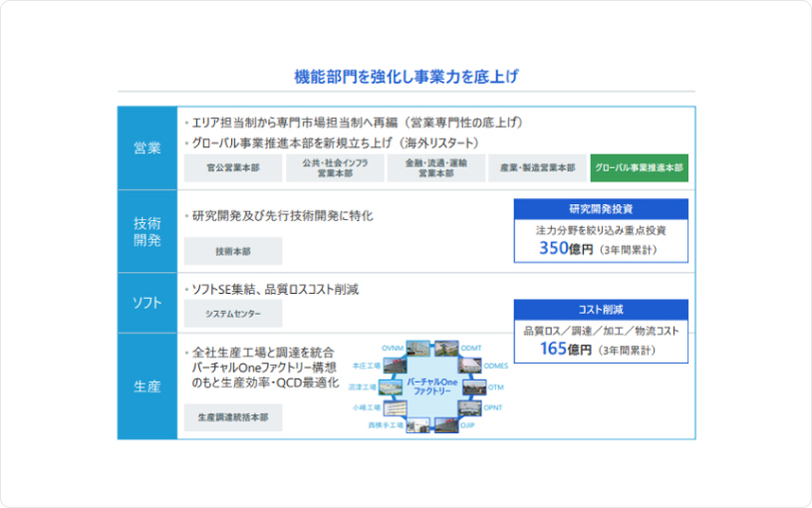Click the green グローバル事業推進本部 box

pyautogui.click(x=639, y=167)
